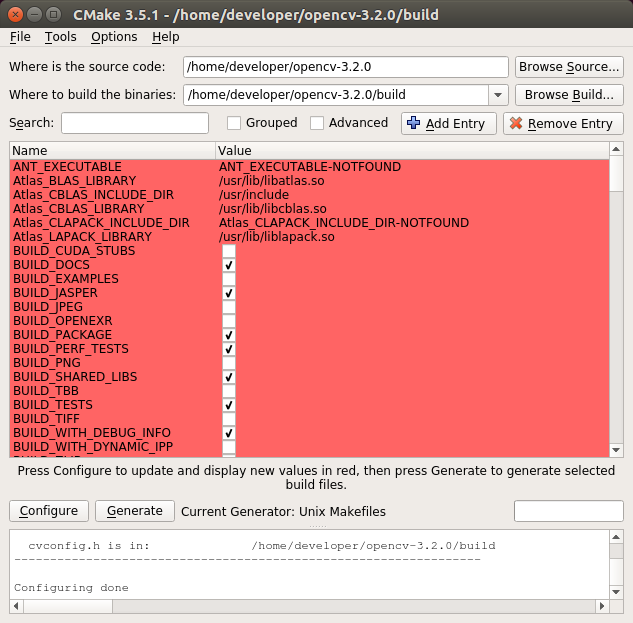Screen dimensions: 633x623
Task: Click the Add Entry button label
Action: [455, 124]
